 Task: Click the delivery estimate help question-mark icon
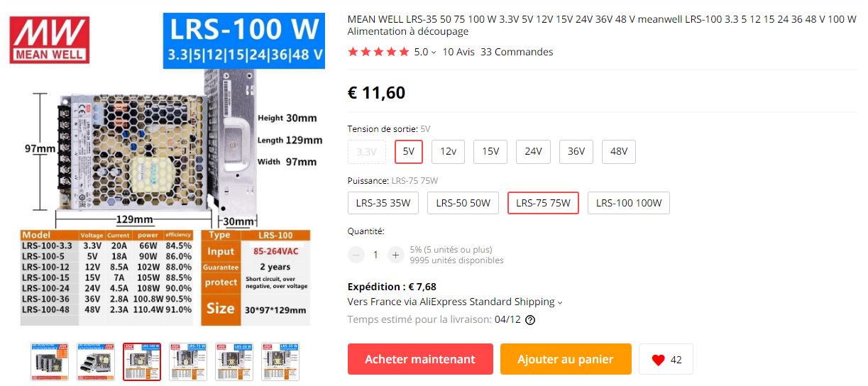[x=530, y=320]
